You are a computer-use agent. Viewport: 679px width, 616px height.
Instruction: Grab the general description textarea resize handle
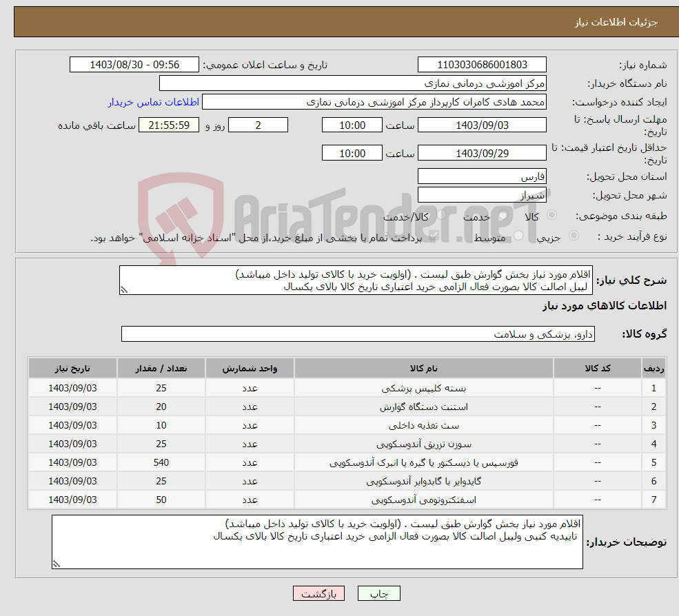[x=124, y=290]
